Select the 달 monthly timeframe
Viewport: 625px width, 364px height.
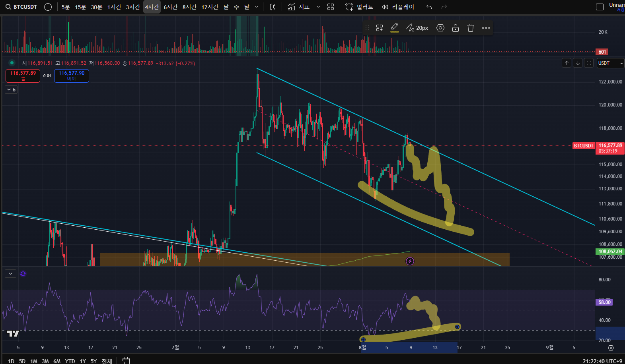click(247, 7)
